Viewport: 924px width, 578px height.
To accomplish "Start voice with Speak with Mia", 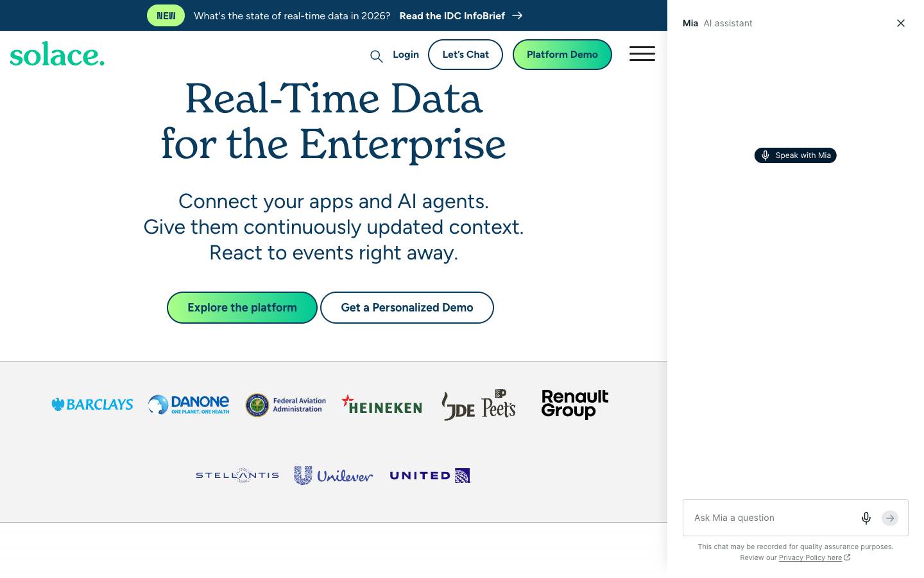I will coord(795,155).
